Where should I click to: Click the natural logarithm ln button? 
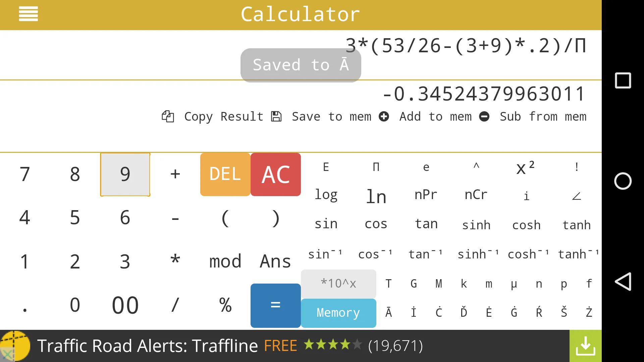(376, 196)
